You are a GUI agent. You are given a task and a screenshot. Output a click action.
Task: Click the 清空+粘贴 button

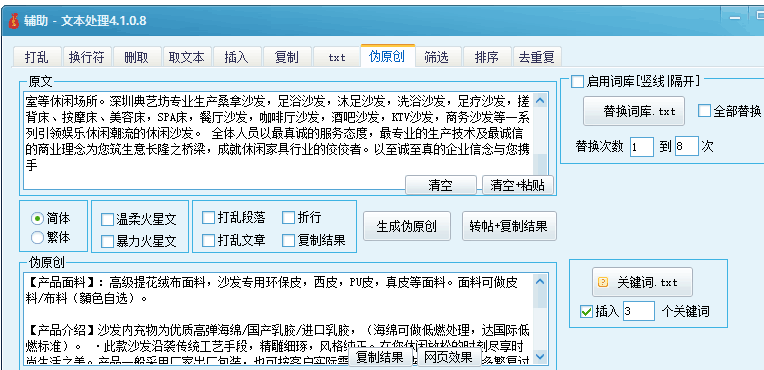517,185
